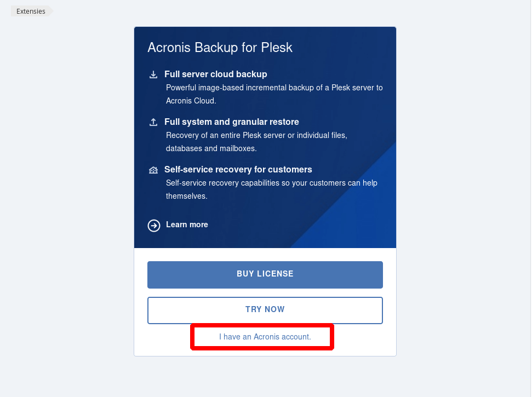The width and height of the screenshot is (532, 397).
Task: Click the Acronis Backup for Plesk title
Action: point(220,48)
